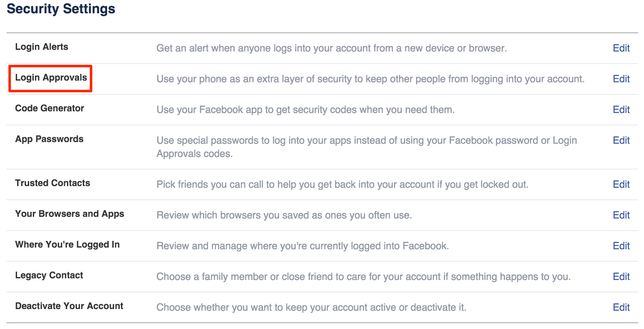Click the Security Settings page heading
Screen dimensions: 644x329
(x=61, y=9)
